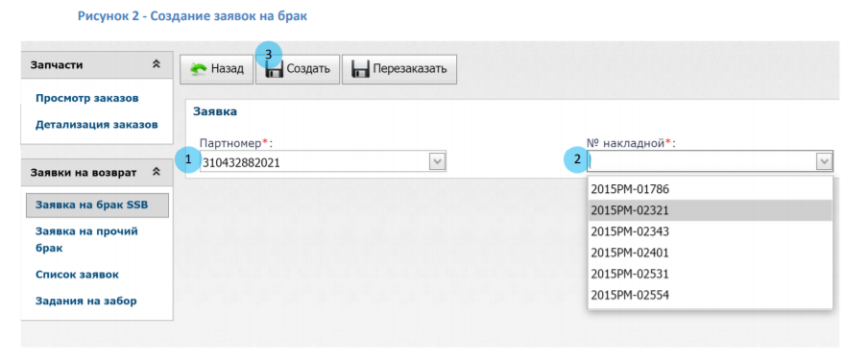Select invoice 2015PM-02321 from list
Screen dimensions: 868x362
711,210
